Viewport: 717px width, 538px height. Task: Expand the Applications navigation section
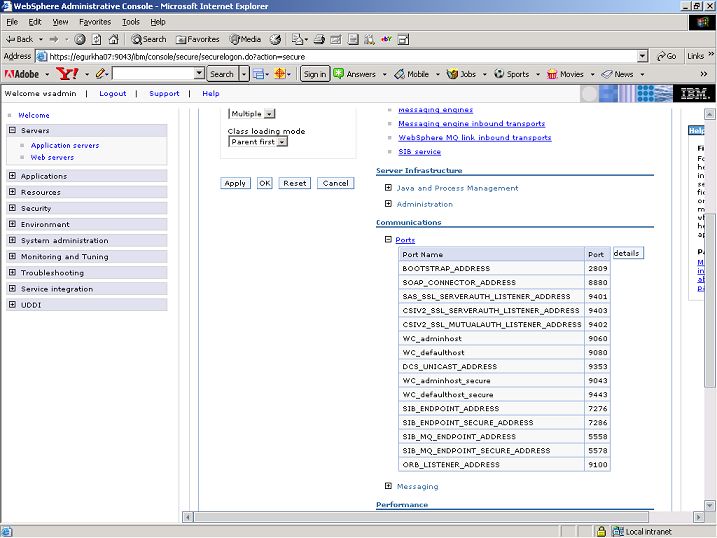tap(12, 176)
